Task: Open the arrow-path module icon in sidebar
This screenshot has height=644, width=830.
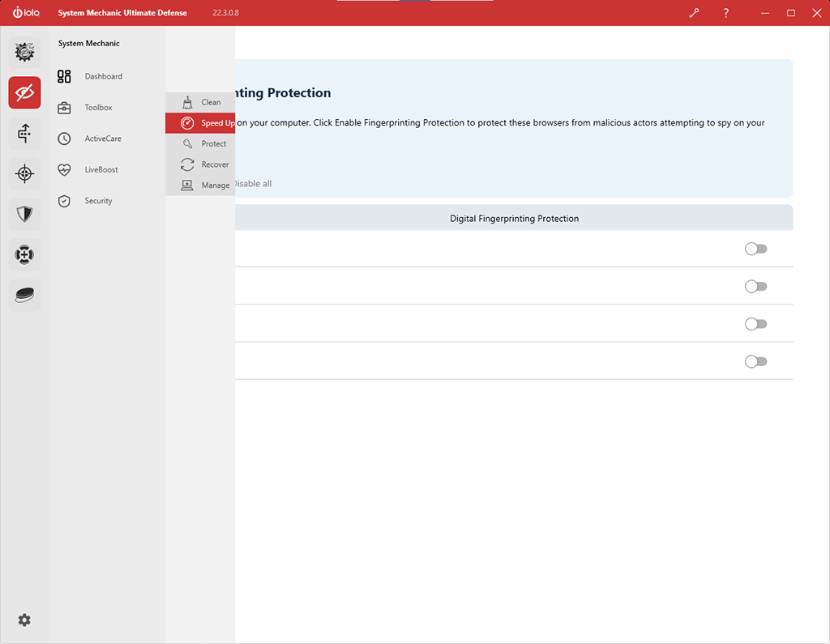Action: (24, 133)
